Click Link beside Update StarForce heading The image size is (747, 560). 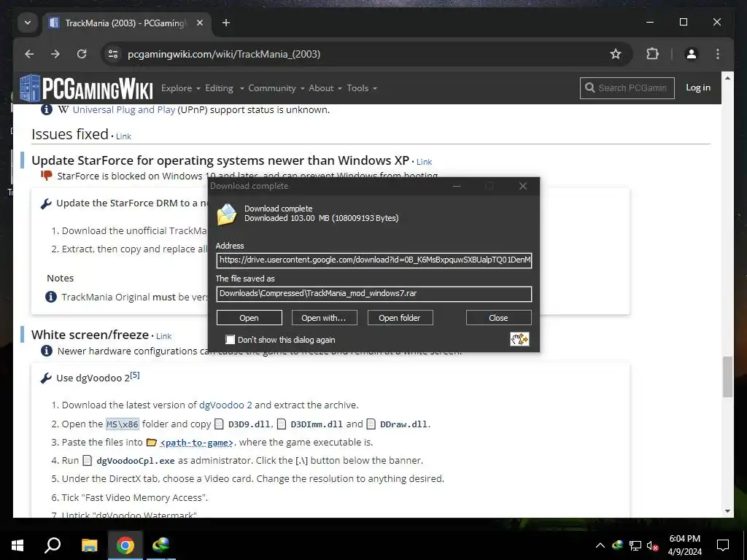click(x=424, y=162)
